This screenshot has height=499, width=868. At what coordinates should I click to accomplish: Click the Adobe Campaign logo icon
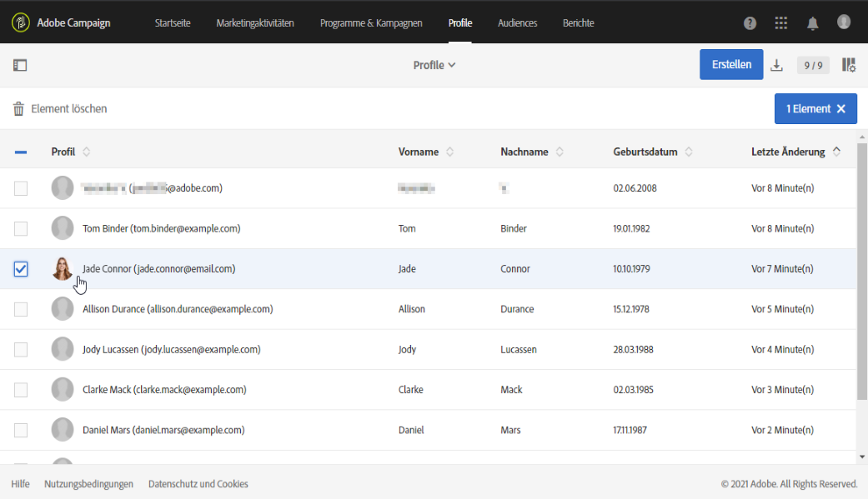click(22, 22)
